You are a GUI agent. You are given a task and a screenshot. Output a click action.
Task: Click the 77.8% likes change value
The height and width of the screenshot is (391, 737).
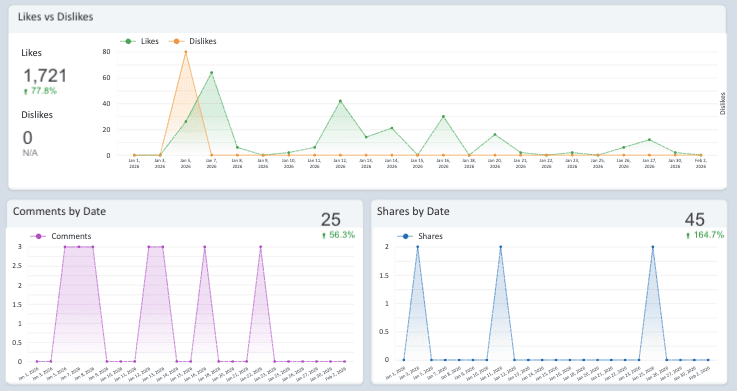point(44,91)
